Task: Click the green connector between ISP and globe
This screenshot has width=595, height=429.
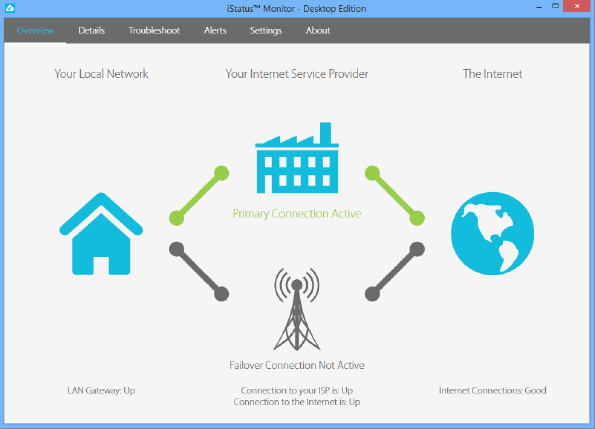Action: click(395, 196)
